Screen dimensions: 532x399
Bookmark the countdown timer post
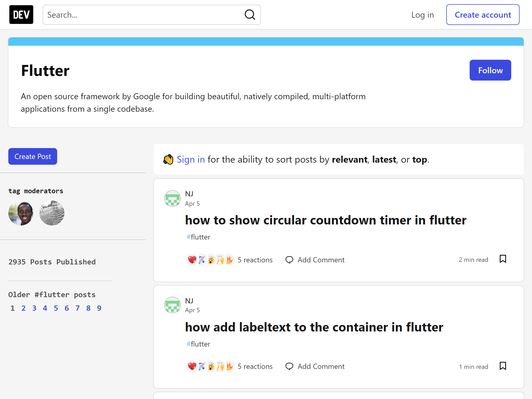tap(503, 259)
